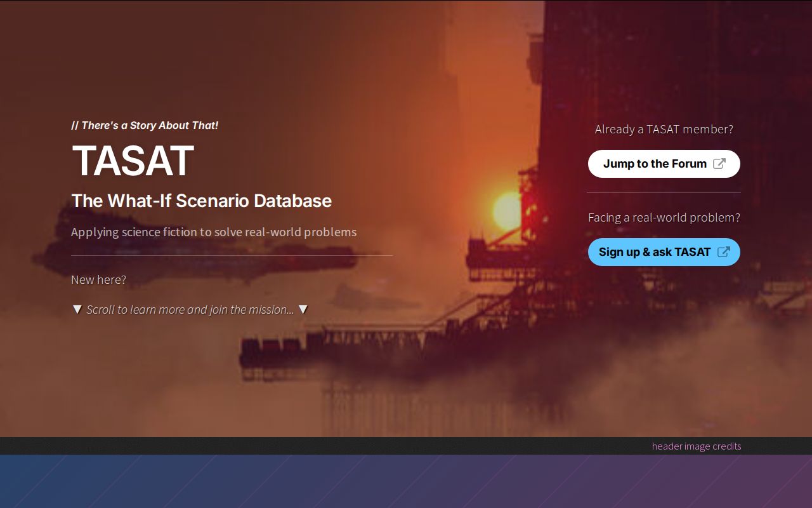
Task: Click the down triangle before 'Scroll to learn more'
Action: coord(77,309)
